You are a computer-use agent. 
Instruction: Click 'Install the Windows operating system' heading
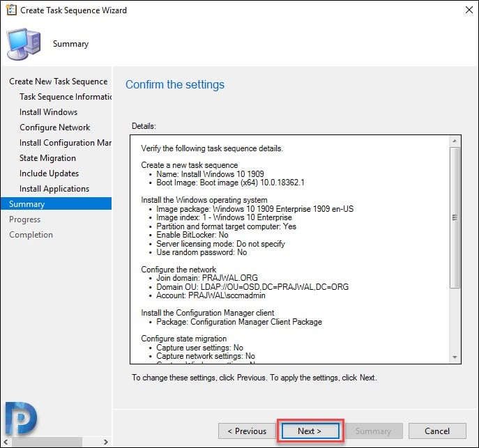pyautogui.click(x=204, y=200)
